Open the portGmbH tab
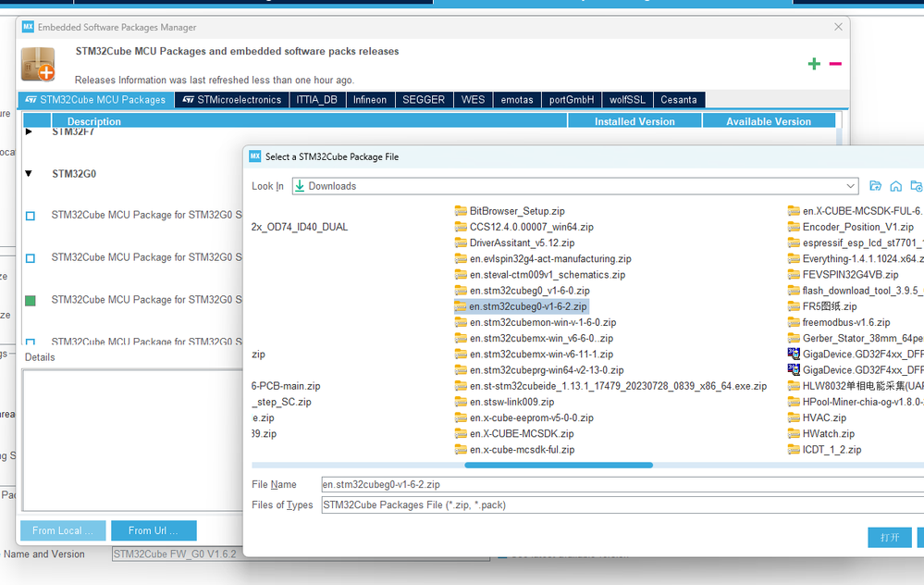The image size is (924, 585). point(572,100)
